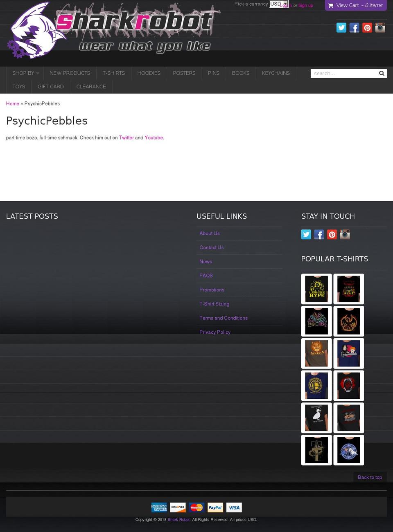Click the American Express payment icon

point(159,507)
